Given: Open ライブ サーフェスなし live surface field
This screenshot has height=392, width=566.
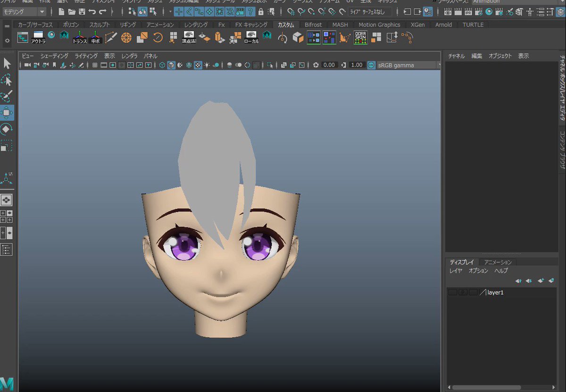Looking at the screenshot, I should [370, 11].
